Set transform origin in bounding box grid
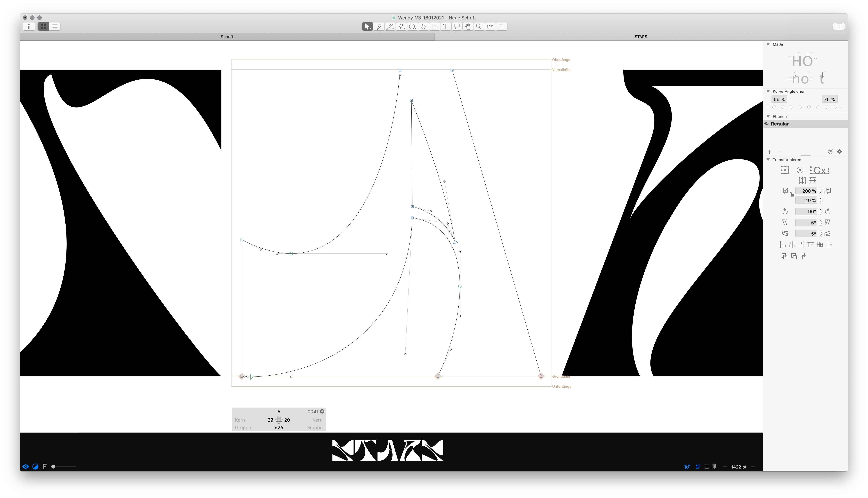Screen dimensions: 868x498 [785, 170]
